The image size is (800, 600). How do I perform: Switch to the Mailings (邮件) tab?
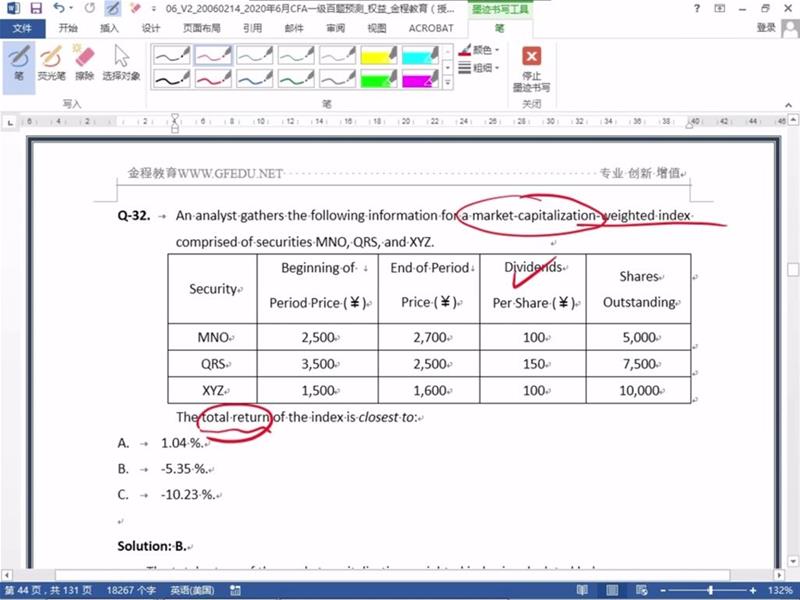294,28
